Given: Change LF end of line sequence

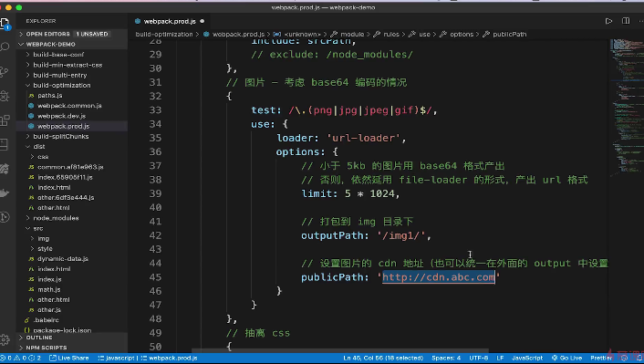Looking at the screenshot, I should coord(500,358).
